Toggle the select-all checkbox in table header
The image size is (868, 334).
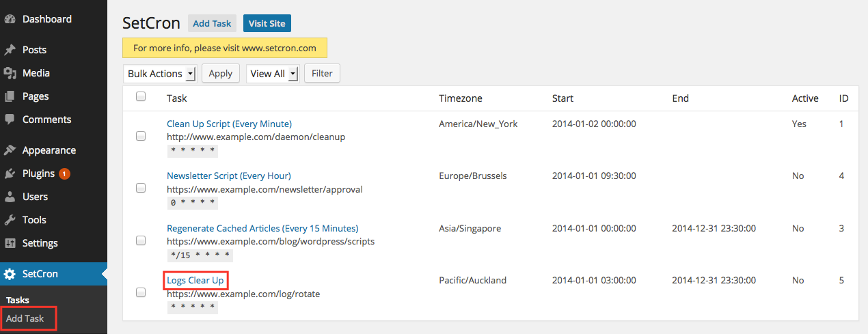pyautogui.click(x=141, y=96)
